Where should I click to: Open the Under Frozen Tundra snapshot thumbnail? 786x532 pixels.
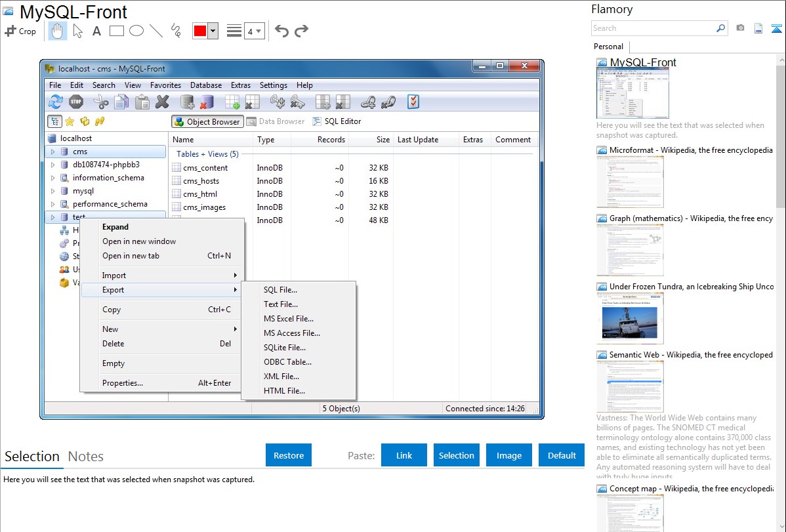[x=630, y=318]
